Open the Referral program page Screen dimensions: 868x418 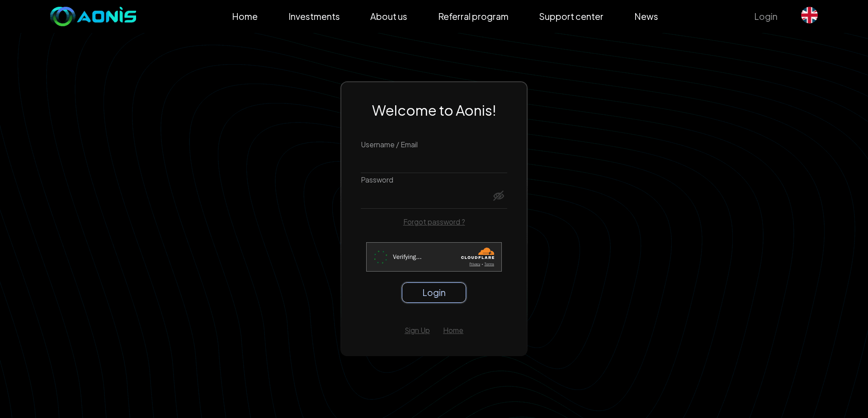click(473, 17)
